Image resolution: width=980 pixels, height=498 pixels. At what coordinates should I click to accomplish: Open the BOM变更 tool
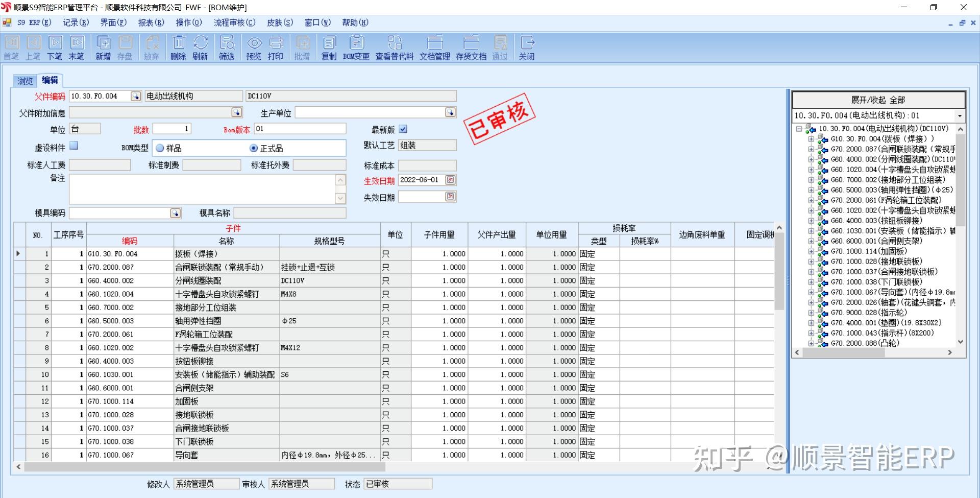click(356, 47)
